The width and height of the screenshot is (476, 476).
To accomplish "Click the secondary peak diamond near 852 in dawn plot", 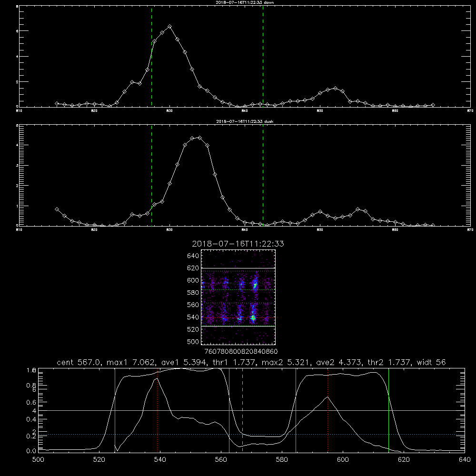I will [335, 89].
